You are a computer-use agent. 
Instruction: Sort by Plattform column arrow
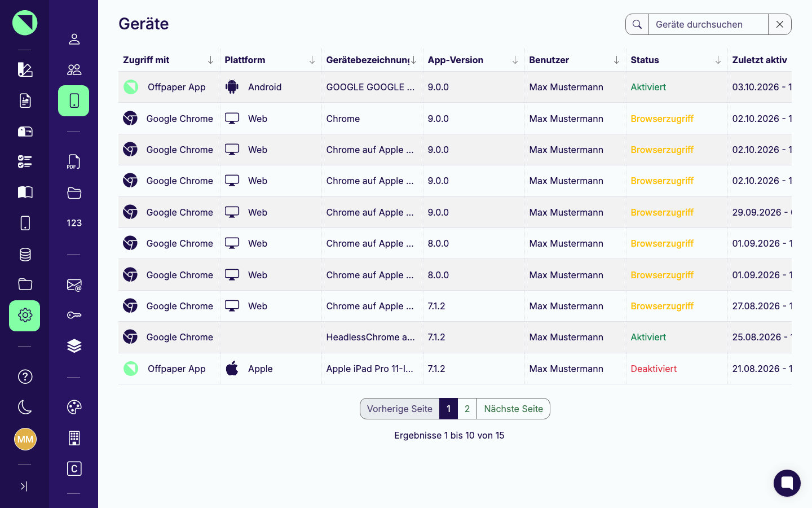[x=312, y=60]
